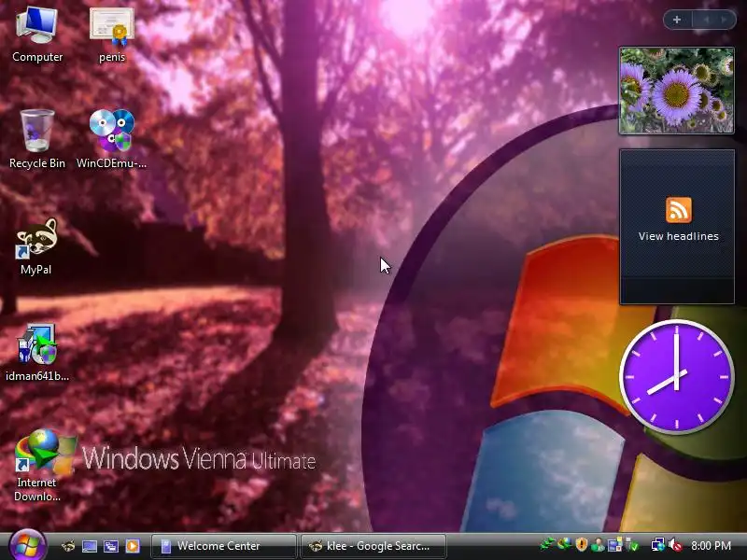Viewport: 747px width, 560px height.
Task: Click the sidebar next gadgets arrow
Action: [725, 20]
